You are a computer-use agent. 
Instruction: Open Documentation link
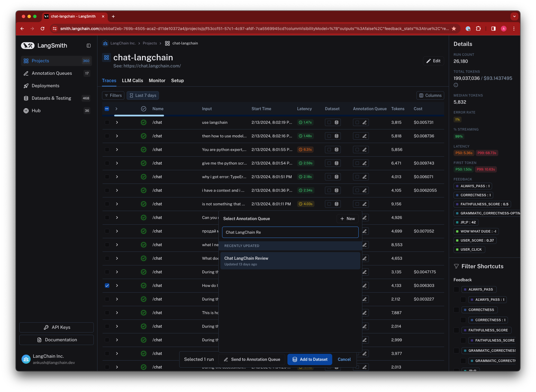[x=56, y=340]
